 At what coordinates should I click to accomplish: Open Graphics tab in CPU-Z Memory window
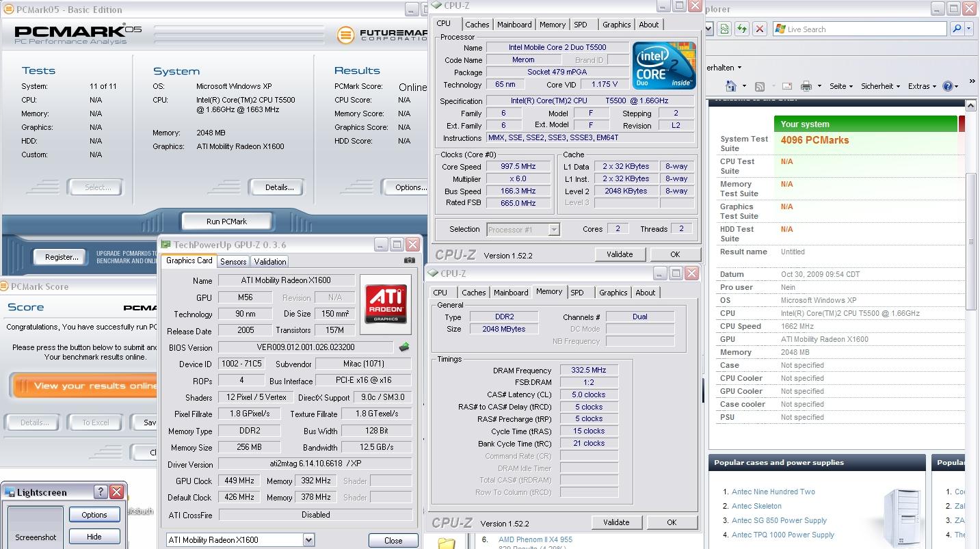pyautogui.click(x=613, y=293)
